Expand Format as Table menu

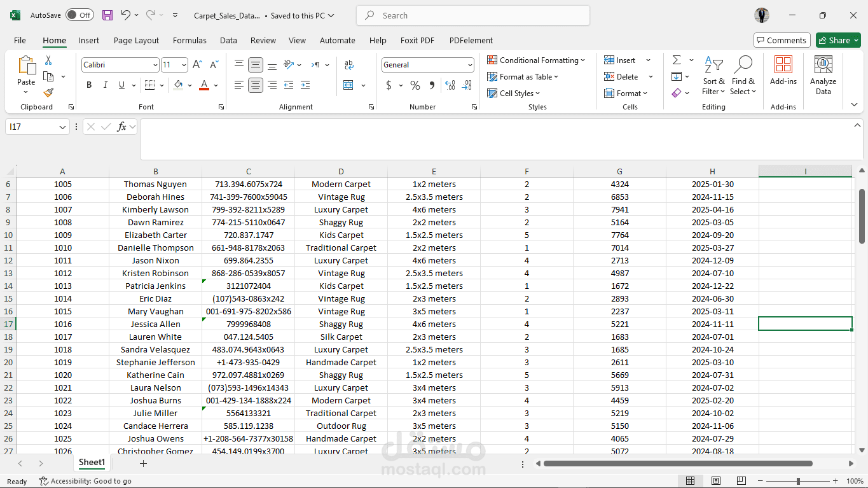point(523,76)
